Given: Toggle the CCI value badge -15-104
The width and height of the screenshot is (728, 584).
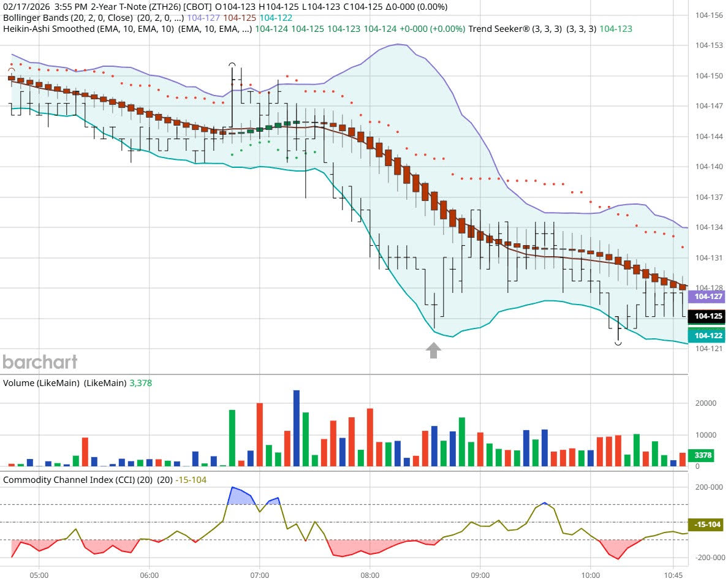Looking at the screenshot, I should pyautogui.click(x=705, y=525).
